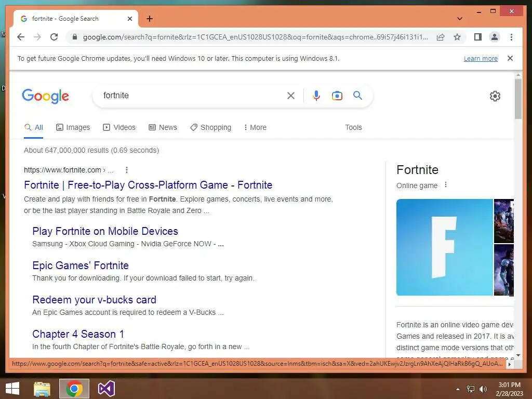Click the https://www.fortnite.com result URL

62,170
